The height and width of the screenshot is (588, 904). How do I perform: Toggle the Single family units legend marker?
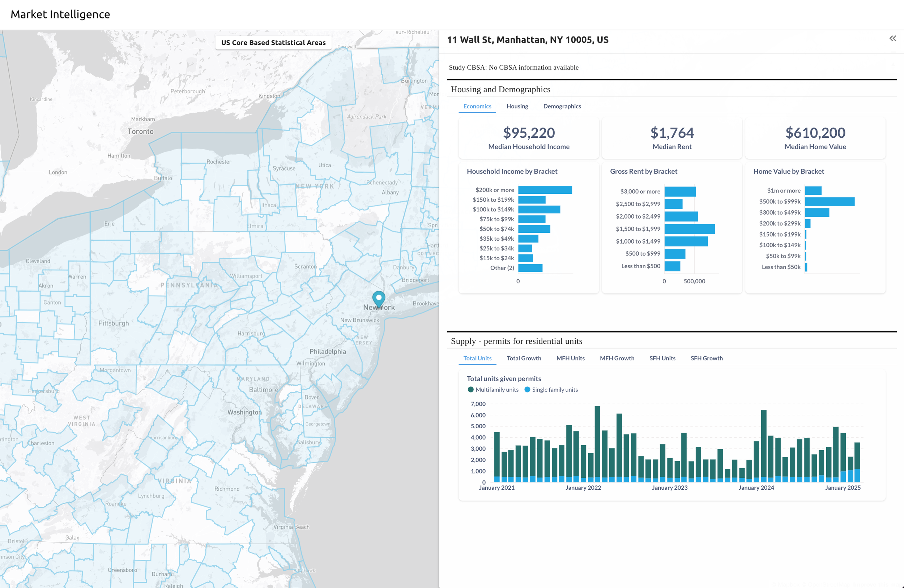point(527,390)
